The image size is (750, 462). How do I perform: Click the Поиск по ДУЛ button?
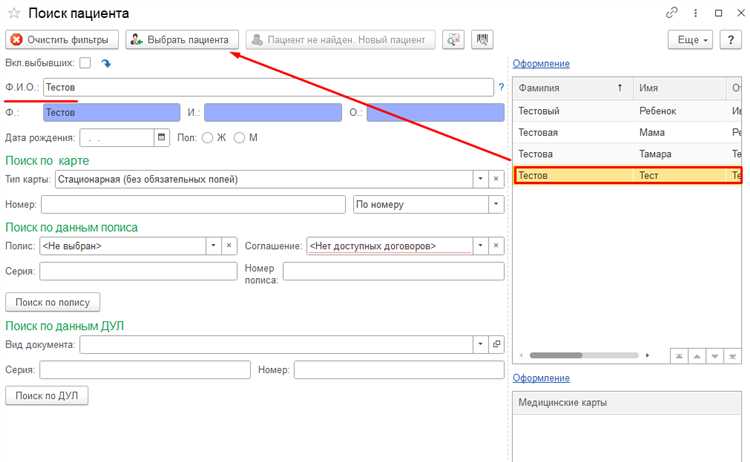(47, 396)
